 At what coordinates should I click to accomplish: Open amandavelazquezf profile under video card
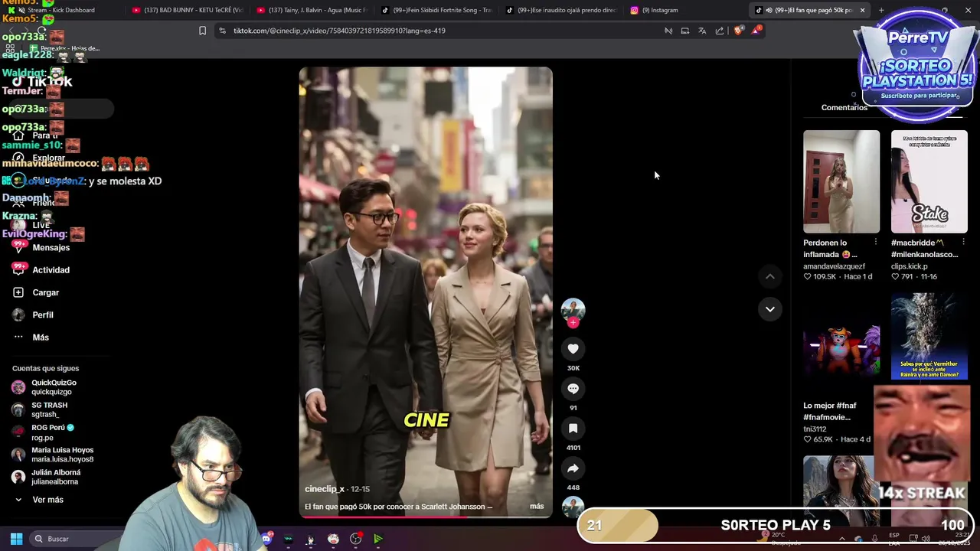pyautogui.click(x=834, y=266)
